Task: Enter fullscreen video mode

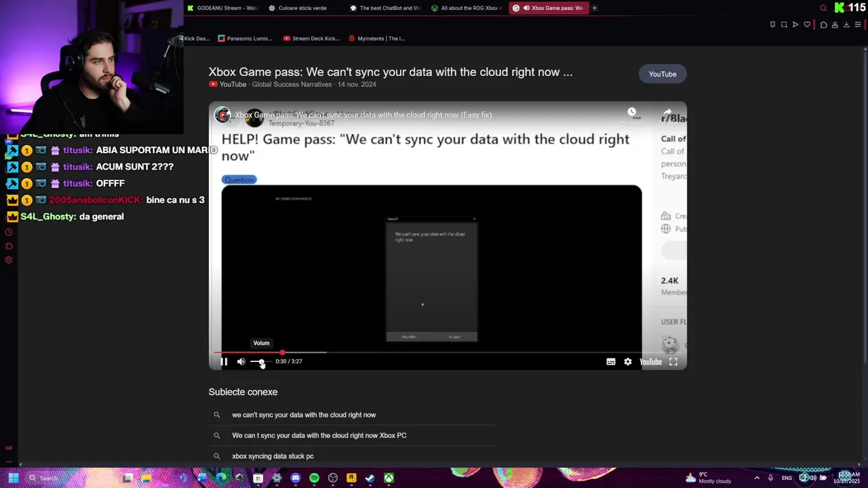Action: [673, 362]
